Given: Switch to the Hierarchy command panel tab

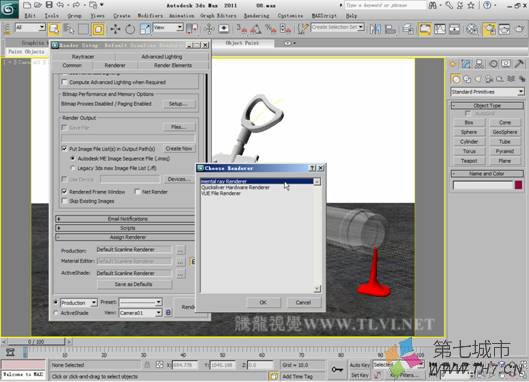Looking at the screenshot, I should (x=479, y=64).
